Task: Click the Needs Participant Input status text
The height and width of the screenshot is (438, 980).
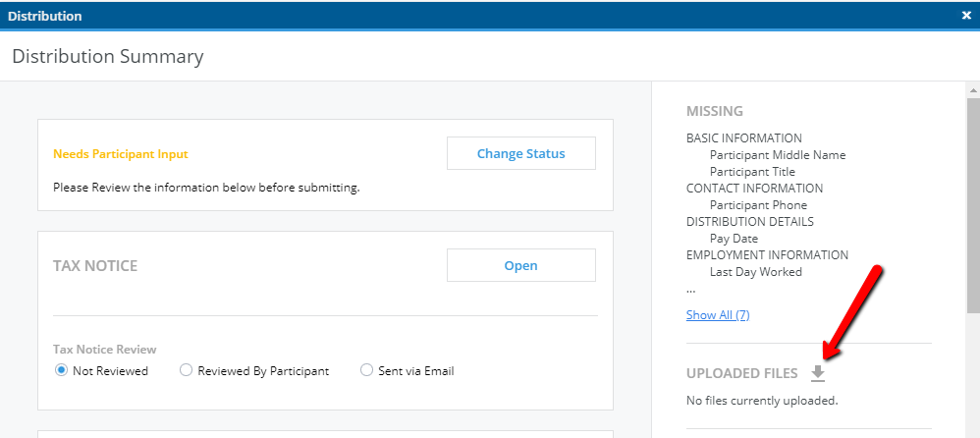Action: coord(121,154)
